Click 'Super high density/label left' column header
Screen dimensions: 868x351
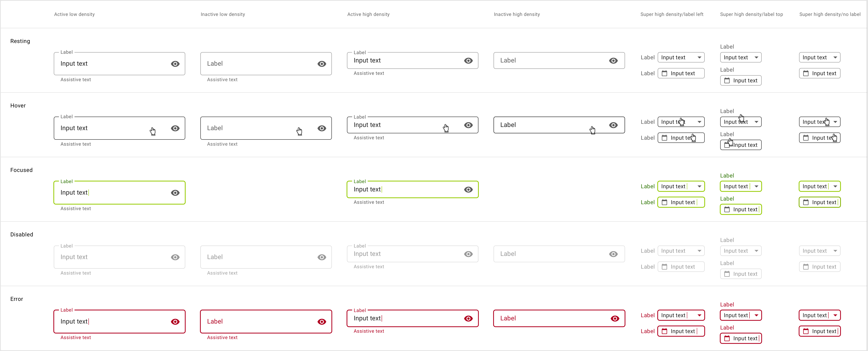pos(672,14)
